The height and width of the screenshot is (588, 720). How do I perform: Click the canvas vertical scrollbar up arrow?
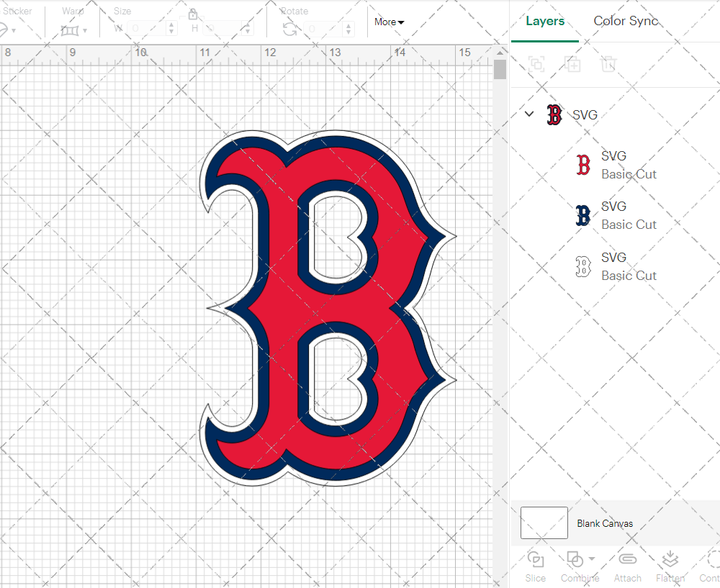pos(500,53)
